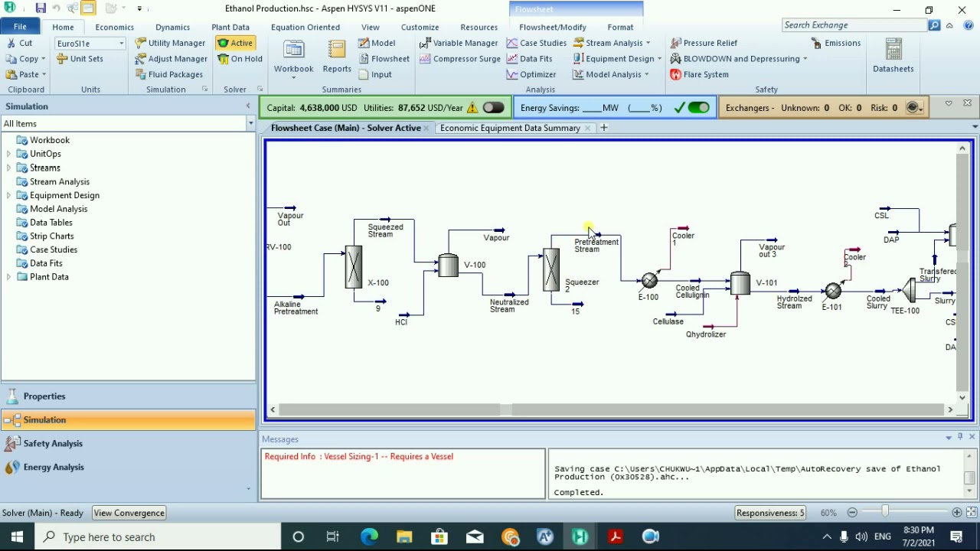Add a new tab with the plus button
Screen dimensions: 980x551
[604, 128]
